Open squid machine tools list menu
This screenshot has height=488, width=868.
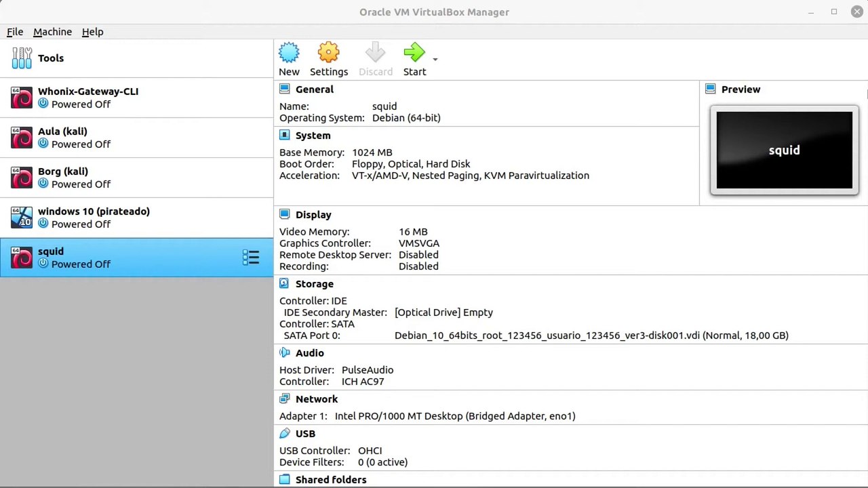point(251,258)
